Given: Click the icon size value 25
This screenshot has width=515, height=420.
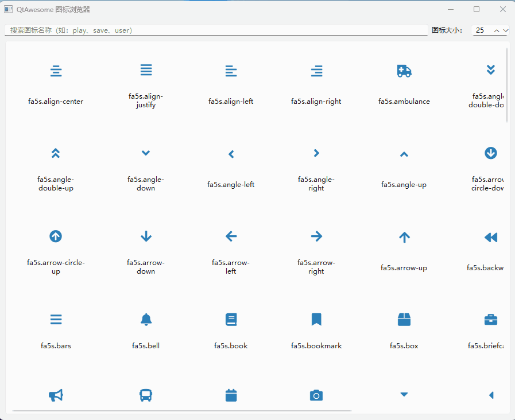Looking at the screenshot, I should point(480,30).
